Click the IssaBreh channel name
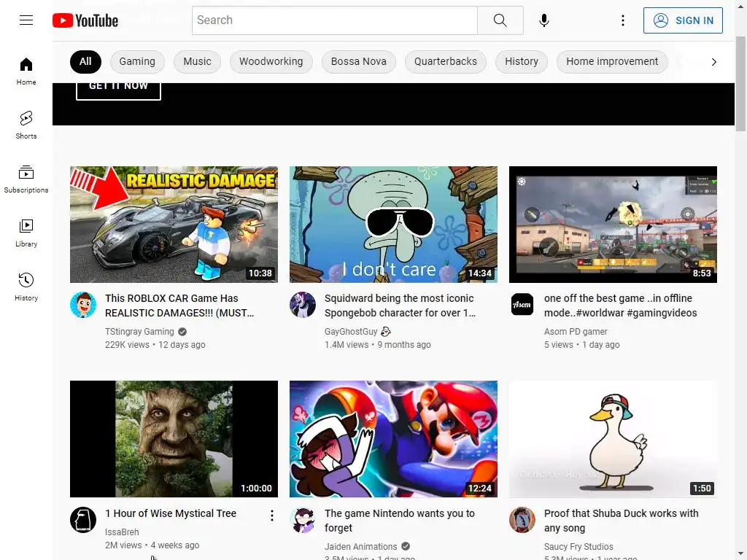 122,532
